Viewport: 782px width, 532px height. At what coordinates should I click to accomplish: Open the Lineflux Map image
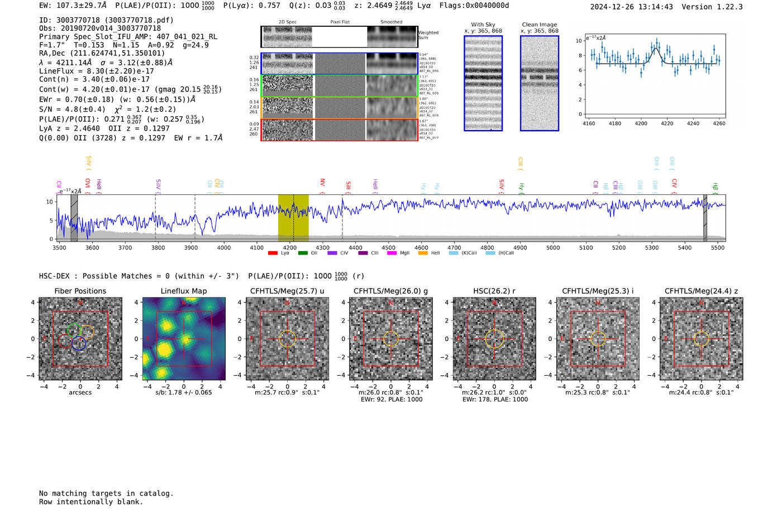[184, 338]
